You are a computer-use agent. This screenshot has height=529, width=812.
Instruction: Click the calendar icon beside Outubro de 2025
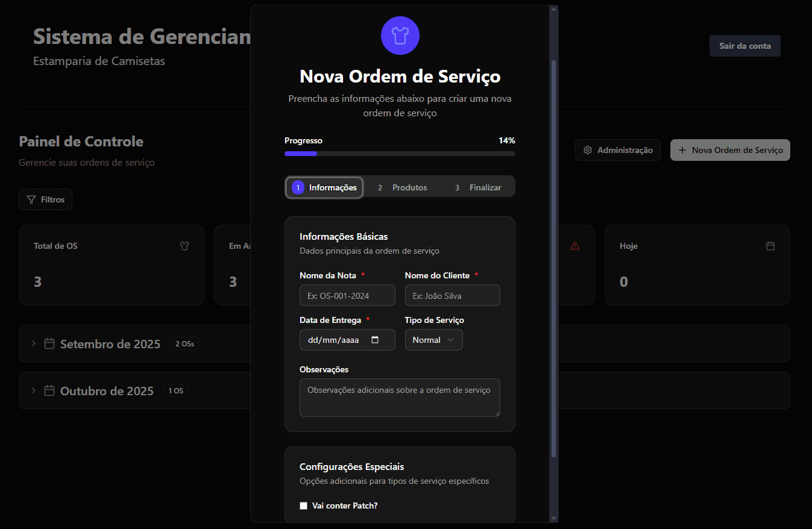pos(49,390)
